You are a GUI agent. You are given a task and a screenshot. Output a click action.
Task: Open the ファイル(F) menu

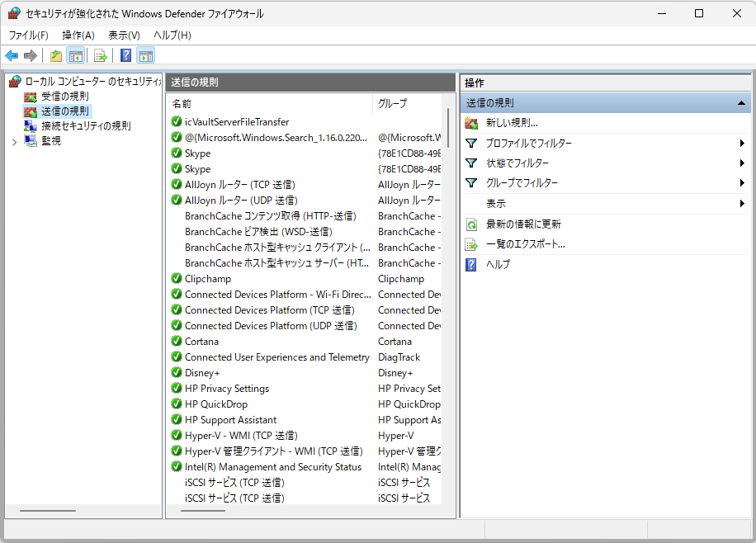pyautogui.click(x=28, y=35)
